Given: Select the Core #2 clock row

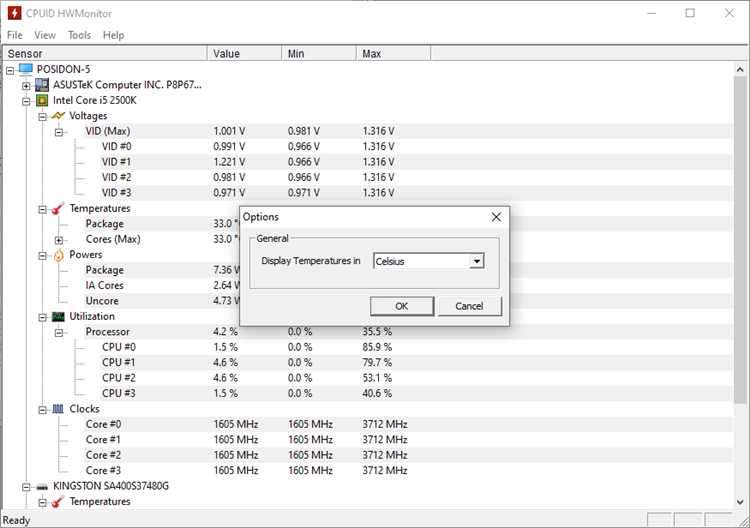Looking at the screenshot, I should tap(408, 455).
